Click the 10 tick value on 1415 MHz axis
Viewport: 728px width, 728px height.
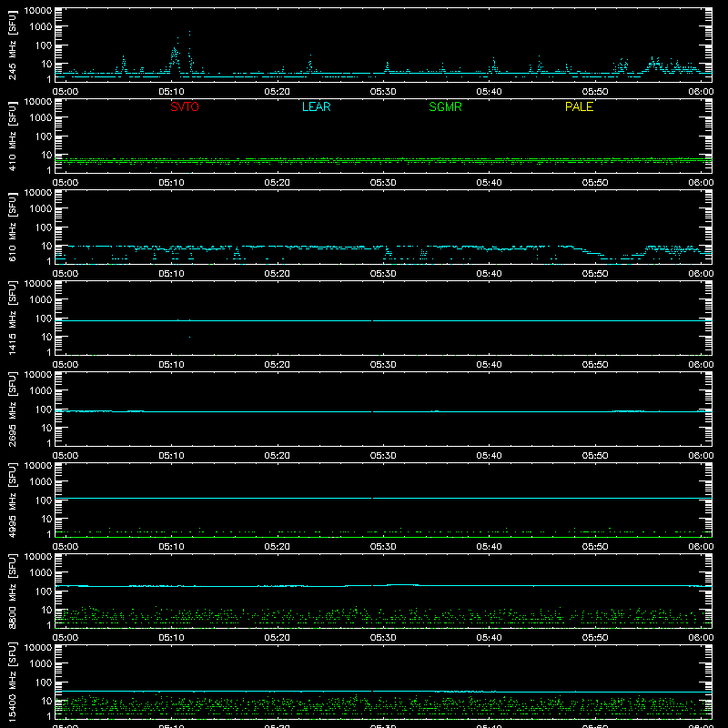(x=46, y=337)
